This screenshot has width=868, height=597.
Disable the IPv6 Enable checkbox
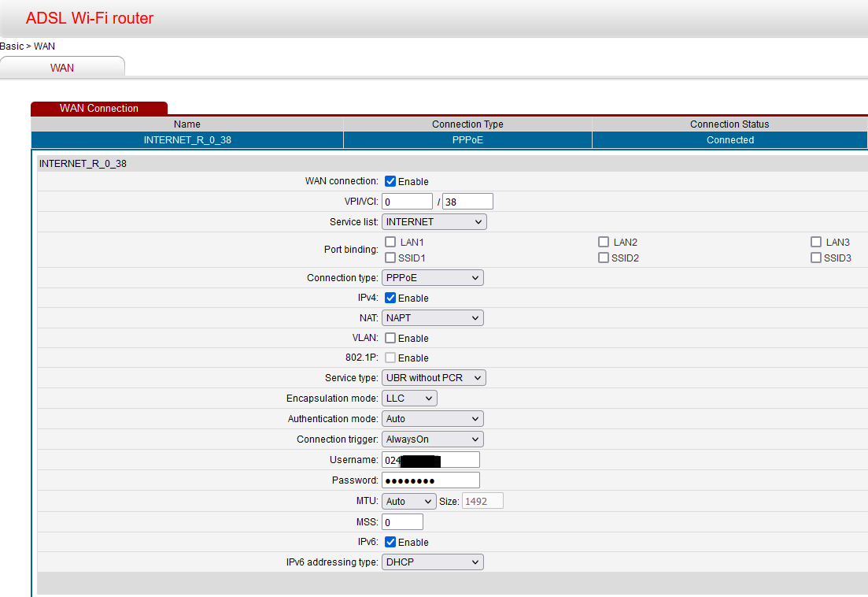(x=390, y=542)
